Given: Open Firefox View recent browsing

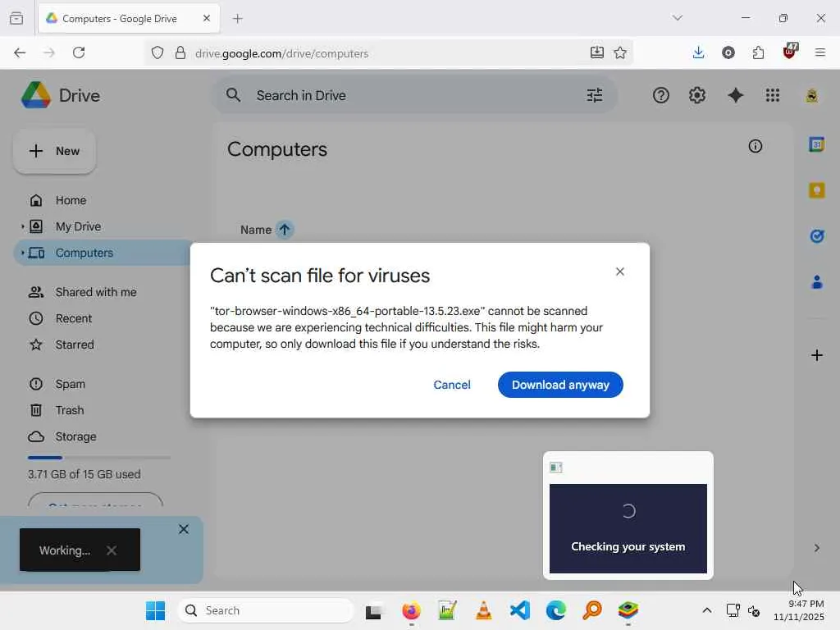Looking at the screenshot, I should click(x=16, y=19).
